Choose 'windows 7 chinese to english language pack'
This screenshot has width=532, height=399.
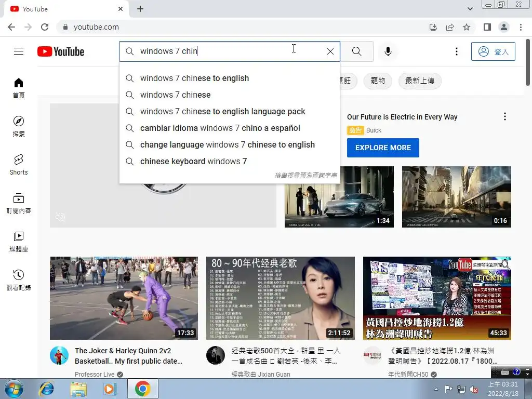[x=230, y=111]
